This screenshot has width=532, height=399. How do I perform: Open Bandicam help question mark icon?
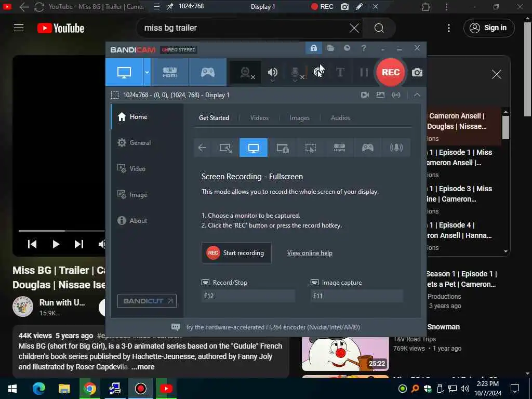pyautogui.click(x=363, y=48)
